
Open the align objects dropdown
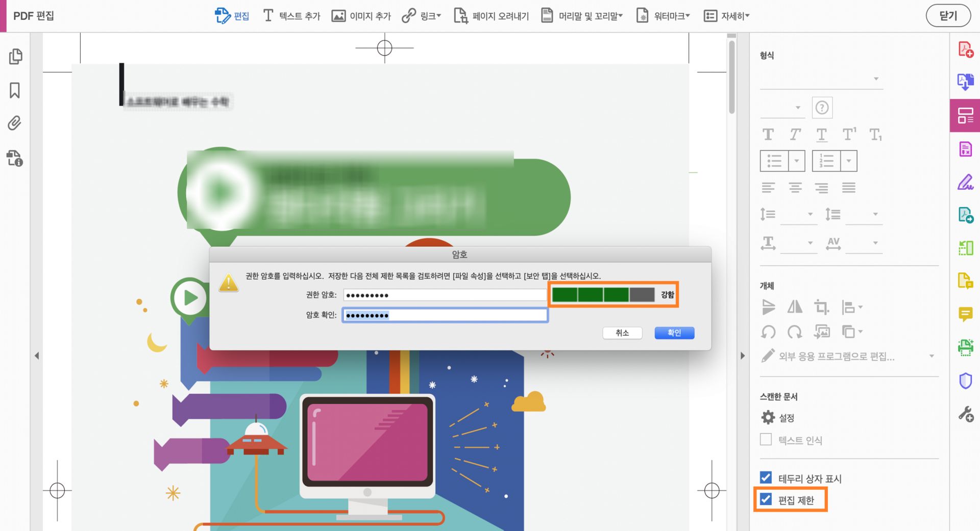tap(851, 307)
